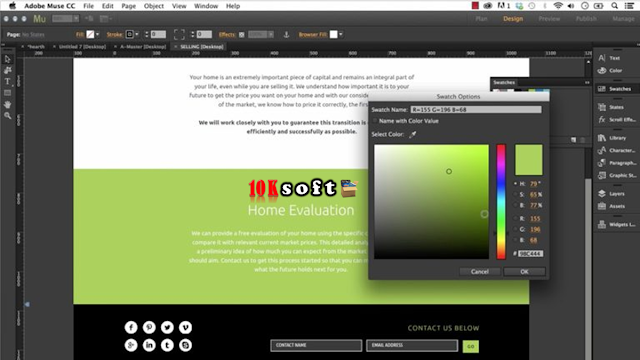Image resolution: width=640 pixels, height=360 pixels.
Task: Toggle the Effects checkbox
Action: pyautogui.click(x=242, y=35)
